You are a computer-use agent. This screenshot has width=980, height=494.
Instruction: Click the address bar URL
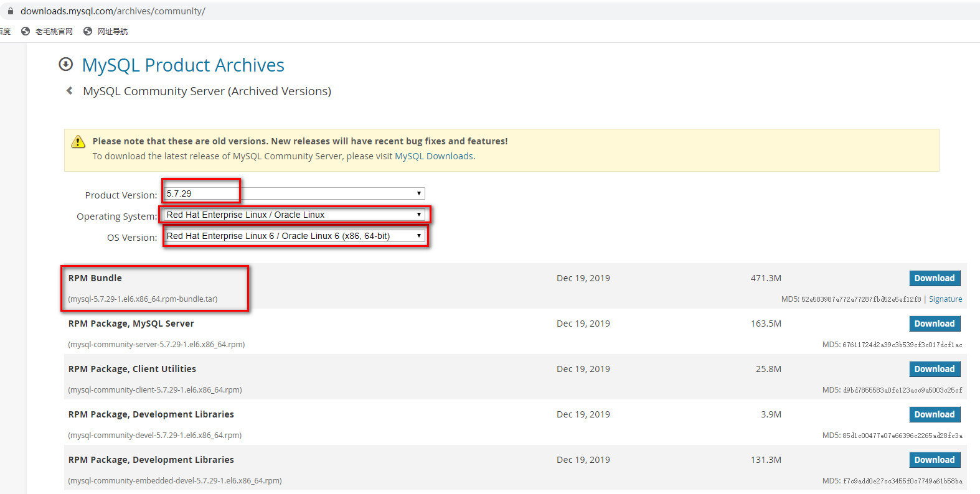113,11
